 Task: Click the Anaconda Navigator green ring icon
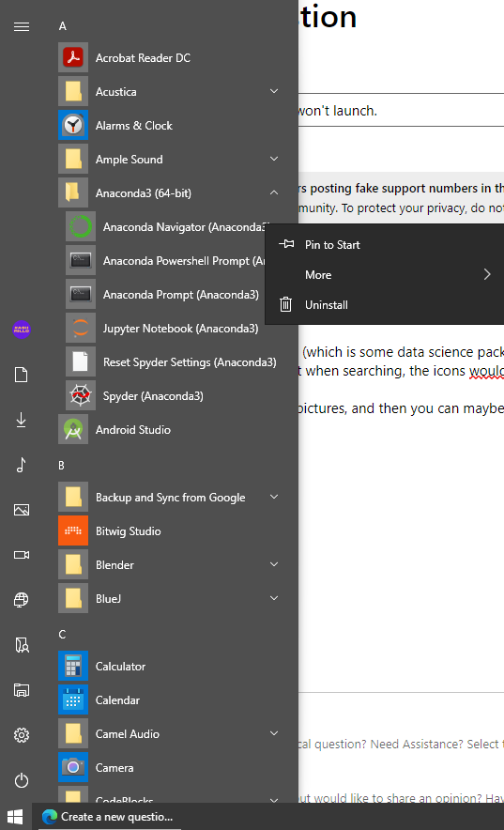81,226
